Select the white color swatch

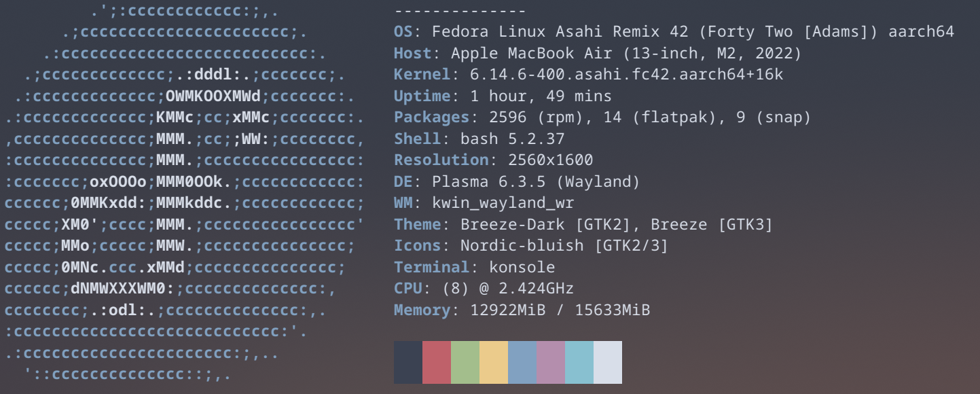tap(608, 362)
